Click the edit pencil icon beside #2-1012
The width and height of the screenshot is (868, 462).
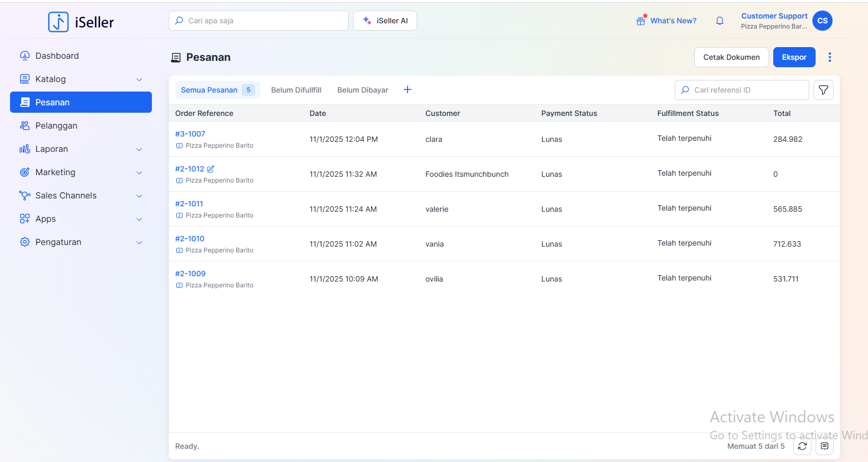211,169
